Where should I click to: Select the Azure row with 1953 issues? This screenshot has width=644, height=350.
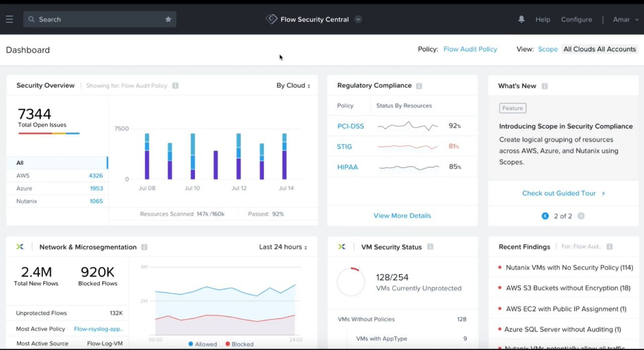57,188
